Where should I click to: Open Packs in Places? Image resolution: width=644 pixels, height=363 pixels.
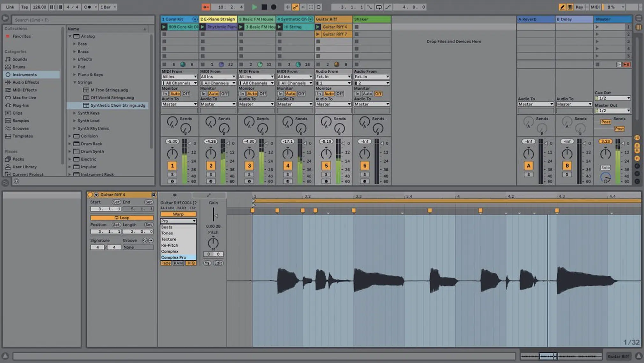[x=18, y=159]
